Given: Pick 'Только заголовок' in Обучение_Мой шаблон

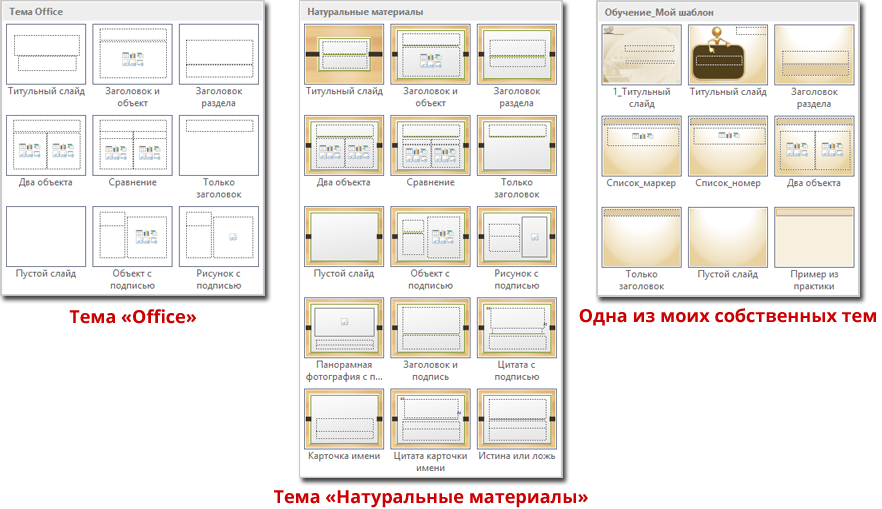Looking at the screenshot, I should pyautogui.click(x=641, y=237).
